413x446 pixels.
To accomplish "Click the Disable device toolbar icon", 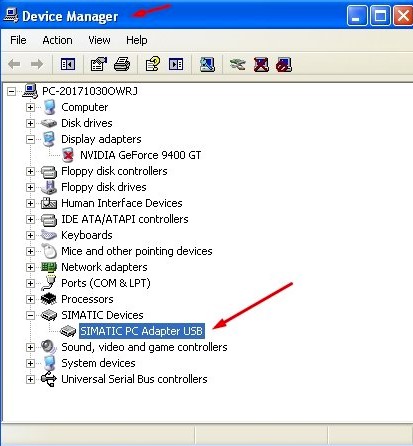I will pyautogui.click(x=284, y=64).
